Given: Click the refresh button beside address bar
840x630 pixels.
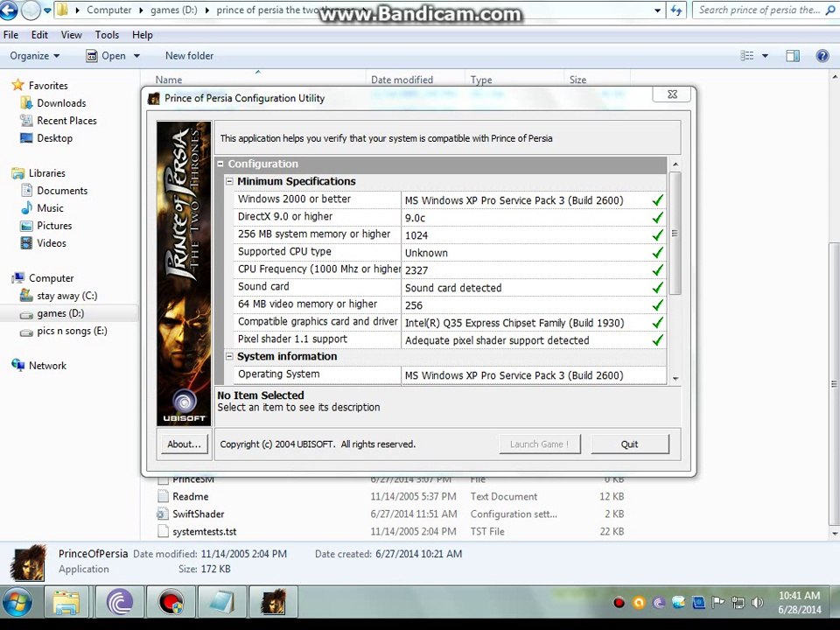Looking at the screenshot, I should click(676, 10).
